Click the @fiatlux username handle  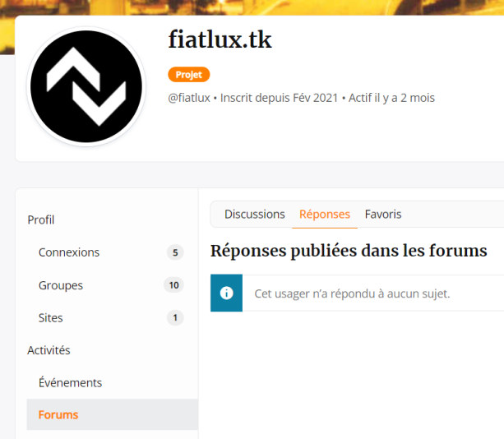[189, 98]
